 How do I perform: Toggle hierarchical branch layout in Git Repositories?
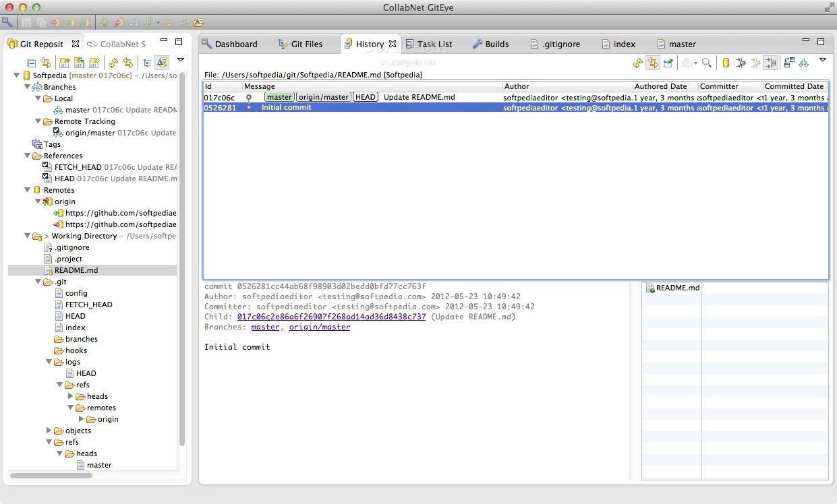pos(147,63)
